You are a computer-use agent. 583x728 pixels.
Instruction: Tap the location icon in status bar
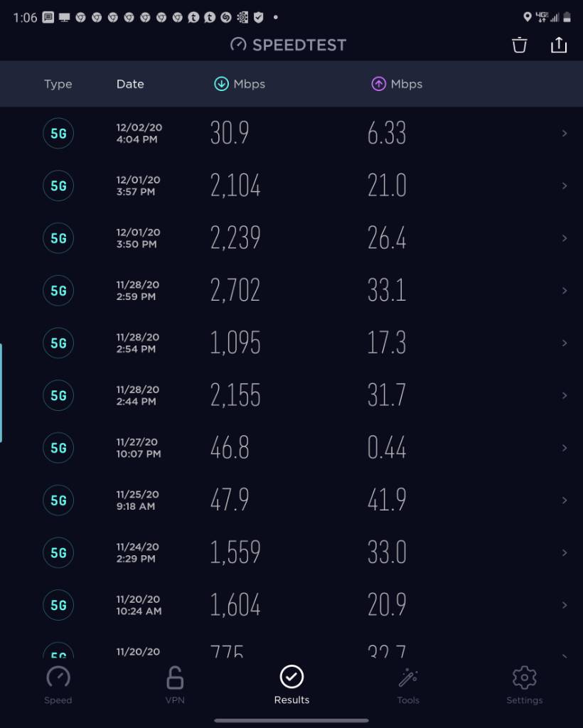[527, 17]
